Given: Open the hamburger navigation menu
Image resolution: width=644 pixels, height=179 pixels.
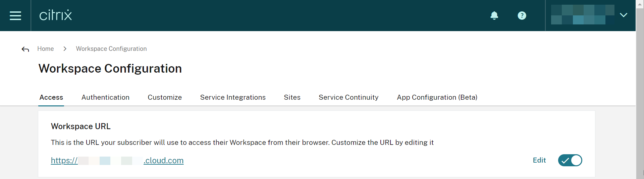Looking at the screenshot, I should 15,15.
